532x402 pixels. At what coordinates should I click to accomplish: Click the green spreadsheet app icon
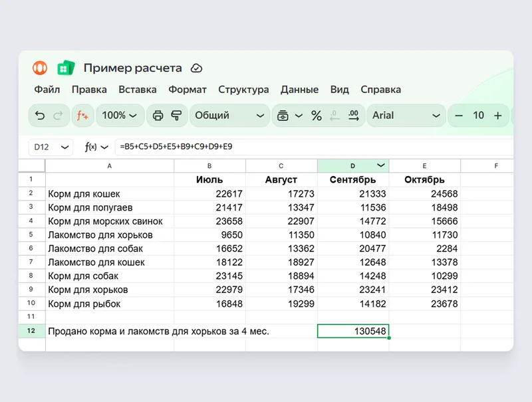click(66, 68)
